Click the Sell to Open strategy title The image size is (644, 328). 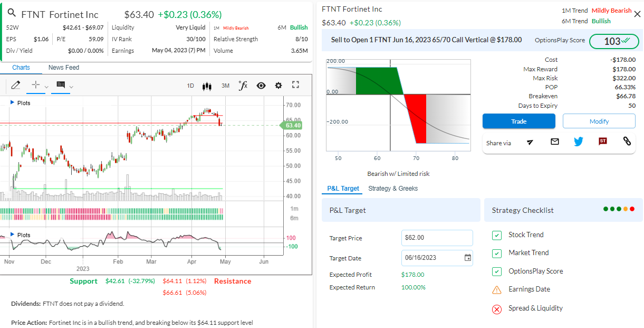pyautogui.click(x=426, y=40)
